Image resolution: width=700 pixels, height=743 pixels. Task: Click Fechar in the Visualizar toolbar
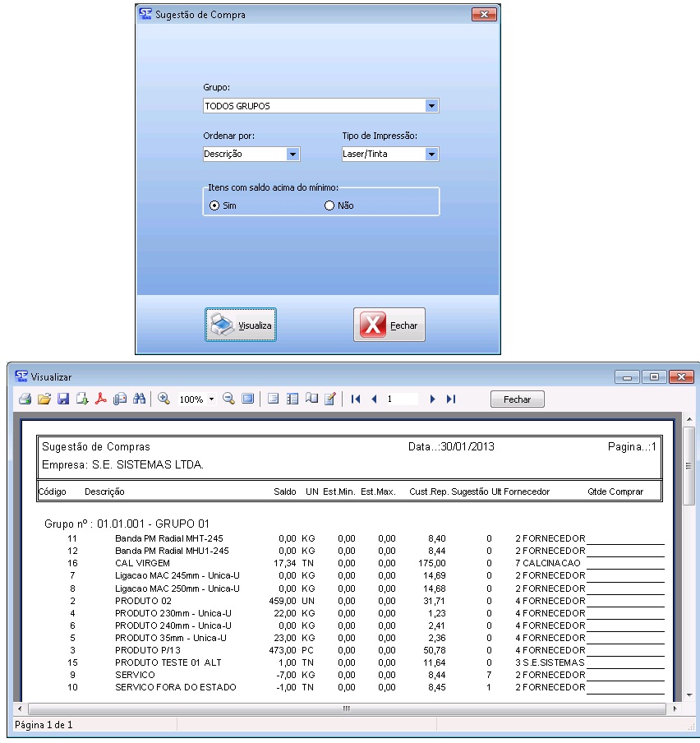(x=517, y=399)
